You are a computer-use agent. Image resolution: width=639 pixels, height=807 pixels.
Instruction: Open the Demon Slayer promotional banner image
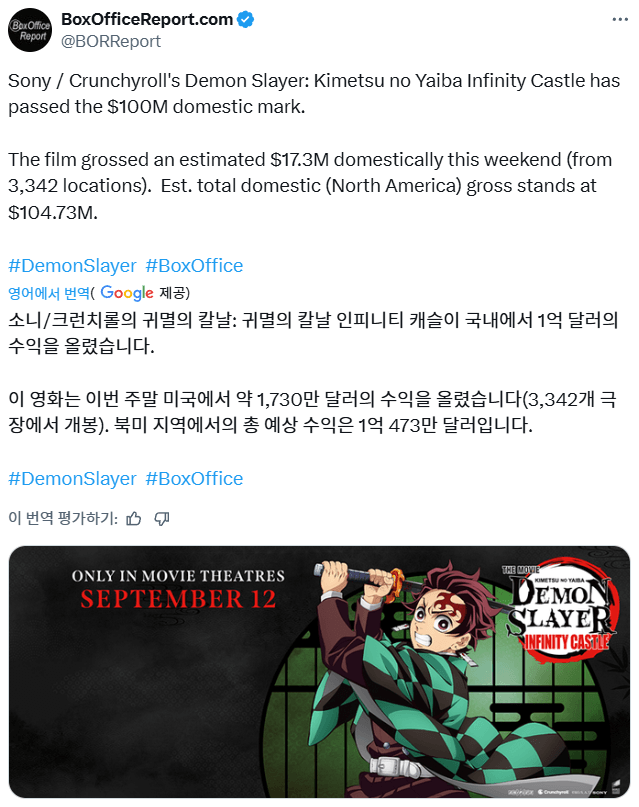click(x=320, y=672)
